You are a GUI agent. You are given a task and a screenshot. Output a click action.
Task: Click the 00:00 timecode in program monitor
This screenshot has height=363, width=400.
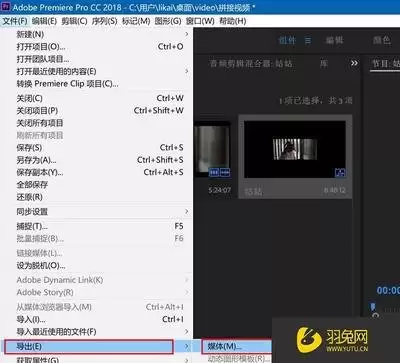[x=388, y=290]
